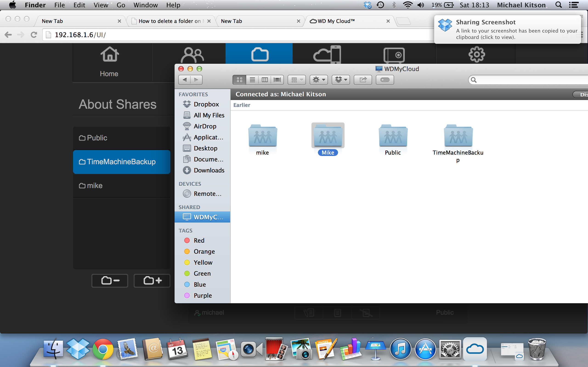The width and height of the screenshot is (588, 367).
Task: Switch Finder to column view
Action: 265,80
